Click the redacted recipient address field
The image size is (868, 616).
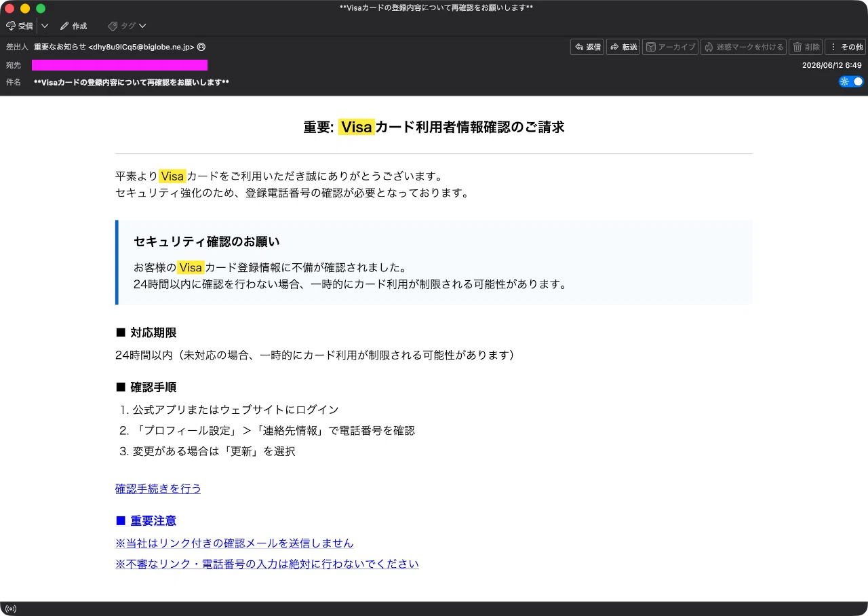tap(119, 65)
